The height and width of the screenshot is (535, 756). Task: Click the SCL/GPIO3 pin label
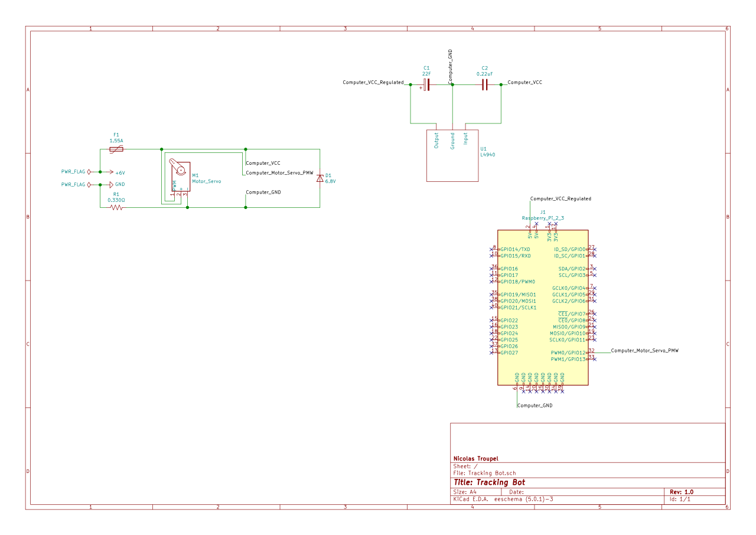[572, 275]
